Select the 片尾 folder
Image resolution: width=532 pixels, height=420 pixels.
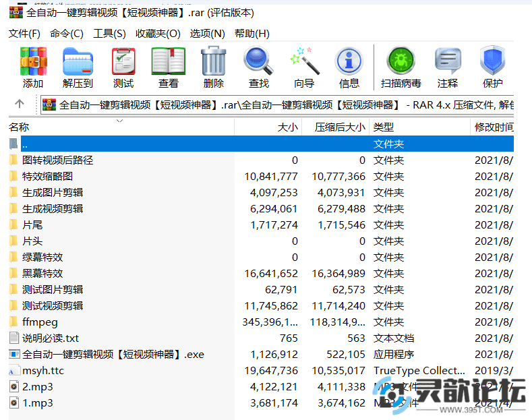32,224
